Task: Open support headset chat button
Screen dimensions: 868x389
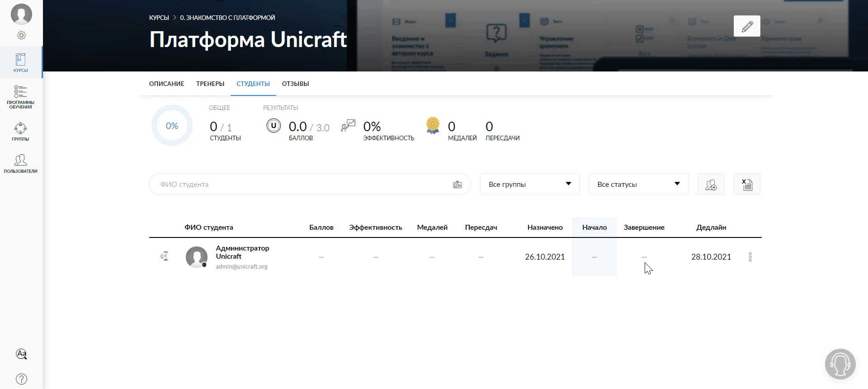Action: [x=840, y=364]
